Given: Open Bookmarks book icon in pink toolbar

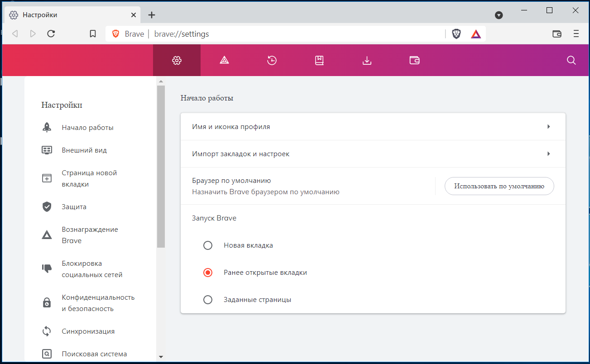Looking at the screenshot, I should [x=319, y=60].
